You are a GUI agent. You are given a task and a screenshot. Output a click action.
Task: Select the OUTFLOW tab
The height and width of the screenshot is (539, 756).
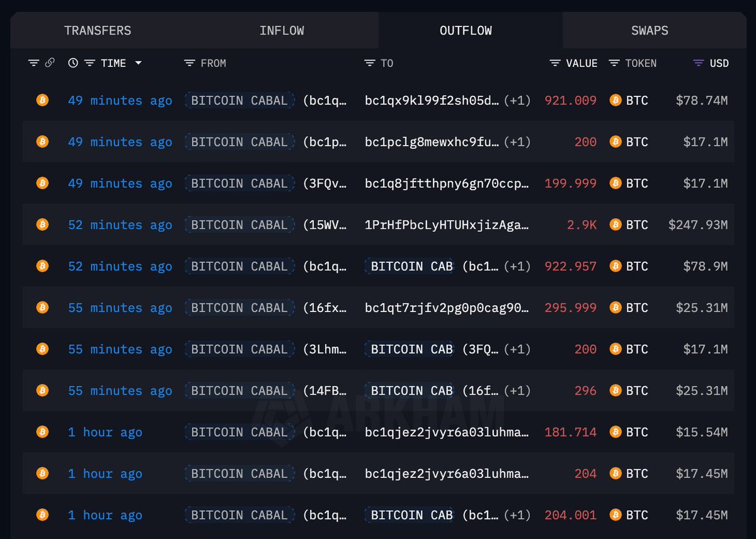click(x=466, y=30)
